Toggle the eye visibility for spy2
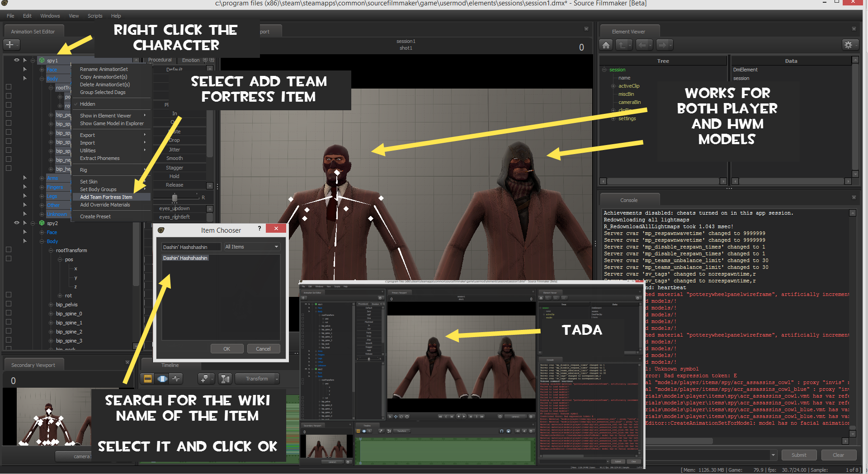 click(17, 223)
